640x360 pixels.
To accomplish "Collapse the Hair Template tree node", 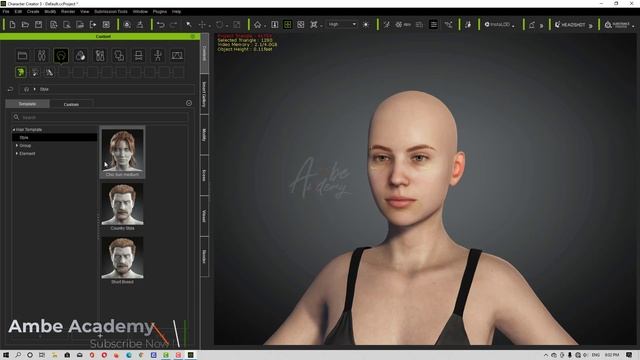I will pos(13,129).
